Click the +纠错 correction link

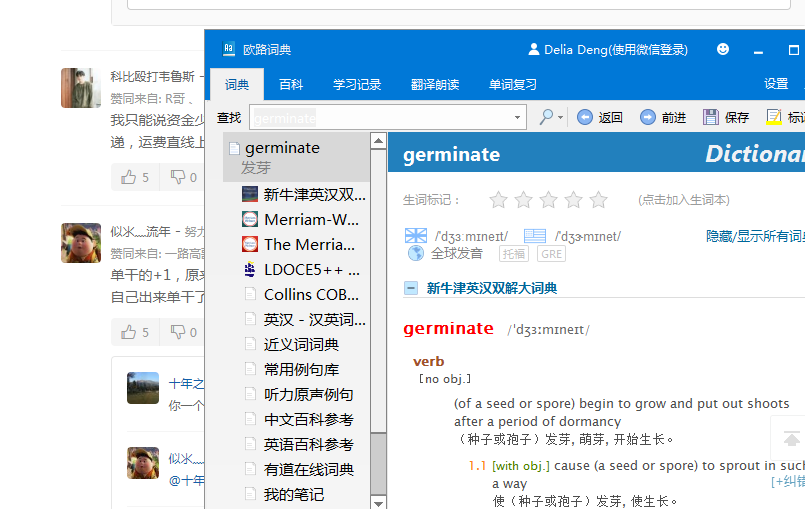click(x=788, y=482)
